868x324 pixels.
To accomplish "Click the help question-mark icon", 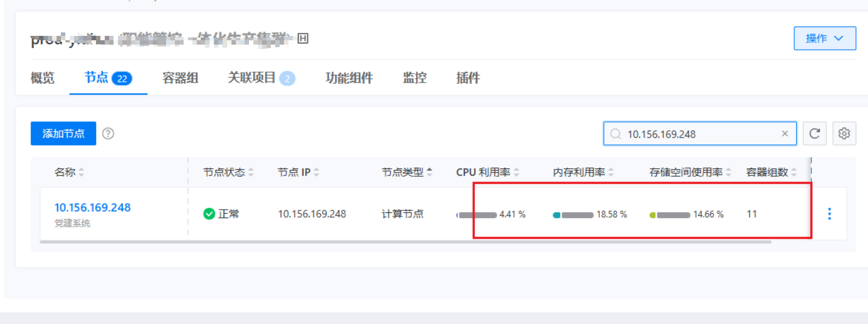I will [x=108, y=134].
